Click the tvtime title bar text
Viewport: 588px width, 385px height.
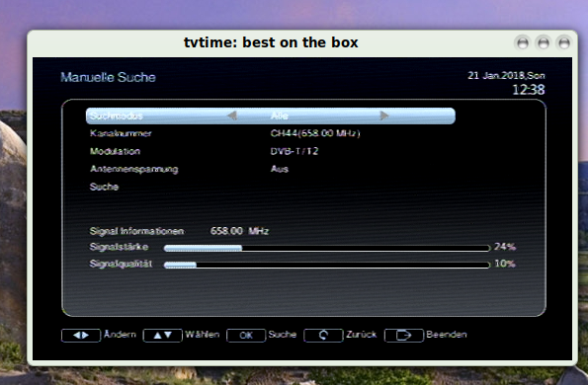(x=271, y=42)
